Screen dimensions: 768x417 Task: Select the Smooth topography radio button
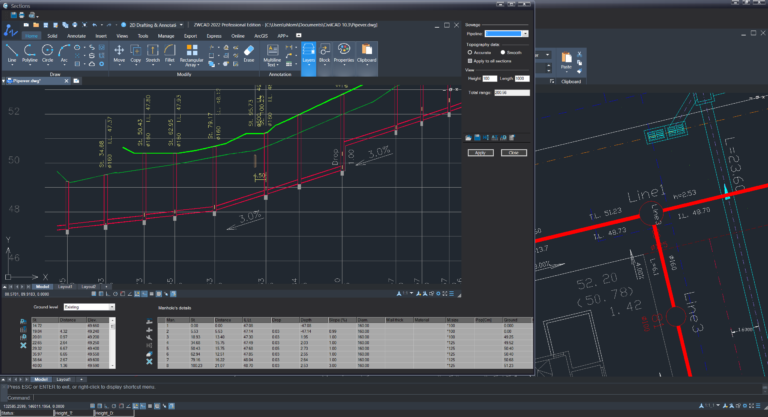(x=502, y=51)
